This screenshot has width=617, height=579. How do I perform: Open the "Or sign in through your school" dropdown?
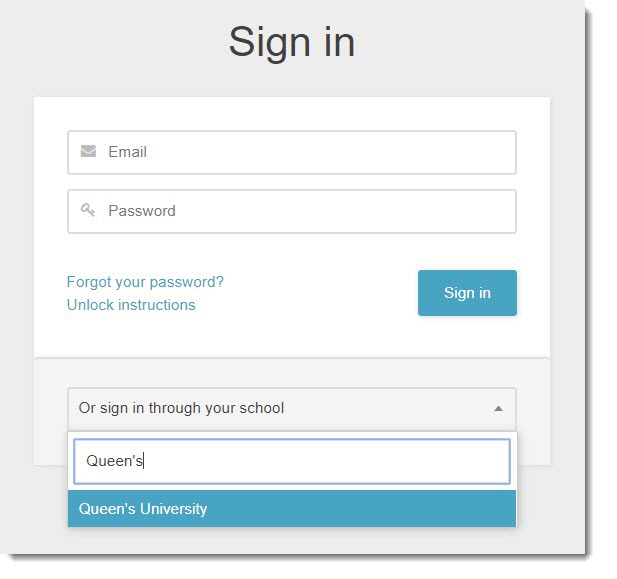click(280, 409)
